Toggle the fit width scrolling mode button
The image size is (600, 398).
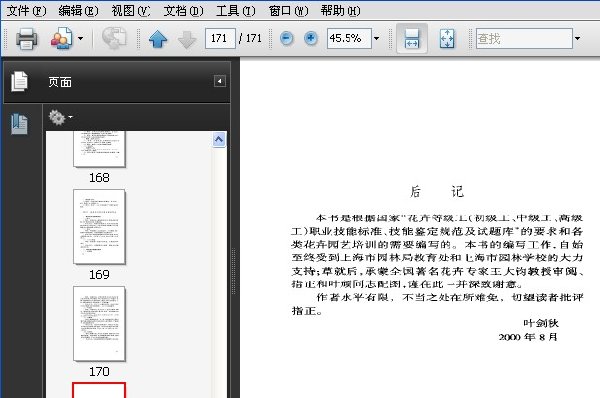[x=412, y=38]
